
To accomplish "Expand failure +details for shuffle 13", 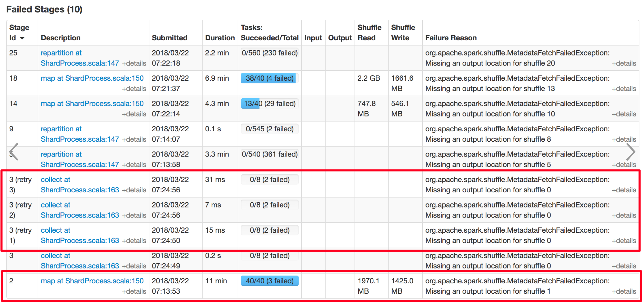I will click(624, 89).
